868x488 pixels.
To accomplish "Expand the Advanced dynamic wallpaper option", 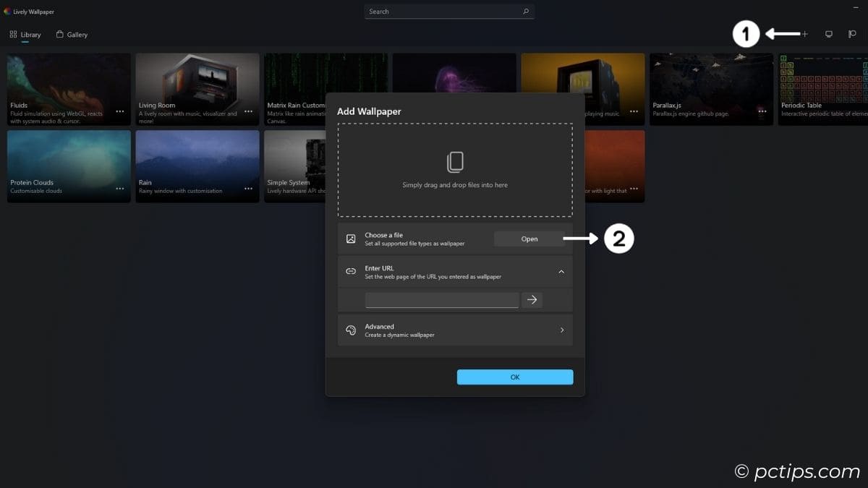I will click(561, 330).
